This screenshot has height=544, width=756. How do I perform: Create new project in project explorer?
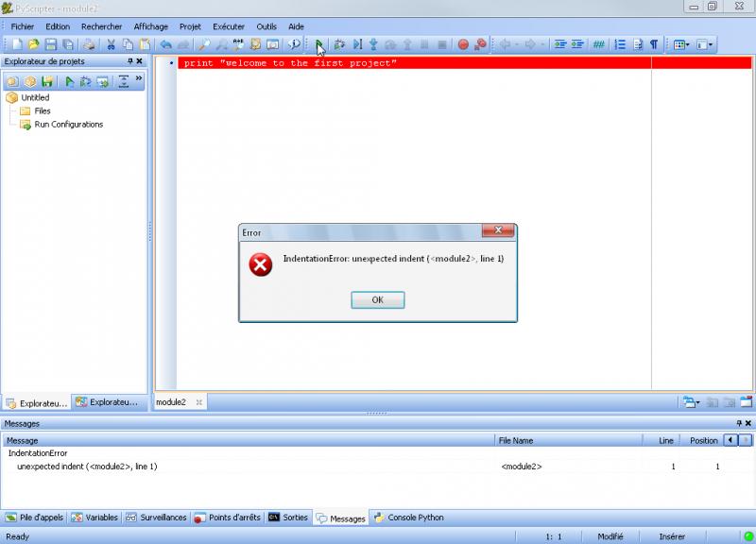12,81
